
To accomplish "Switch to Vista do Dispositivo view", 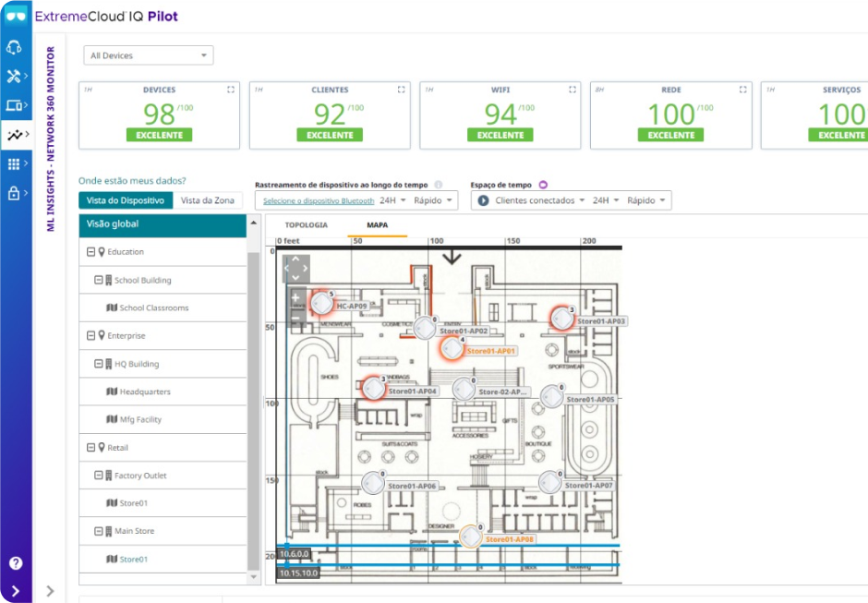I will tap(126, 200).
